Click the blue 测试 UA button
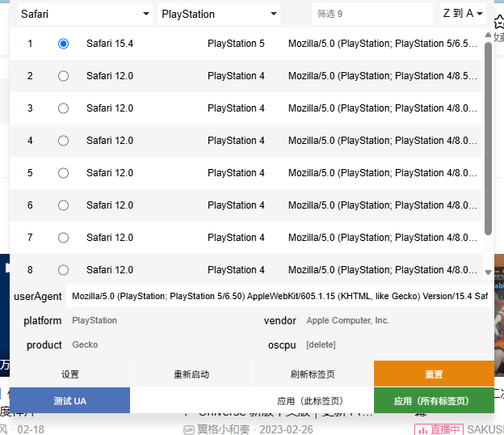This screenshot has height=435, width=504. 69,400
